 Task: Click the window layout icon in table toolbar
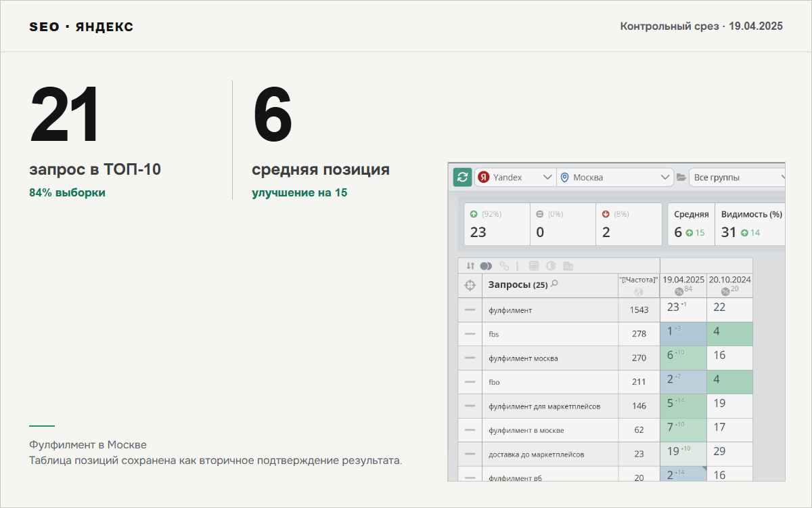click(x=534, y=266)
